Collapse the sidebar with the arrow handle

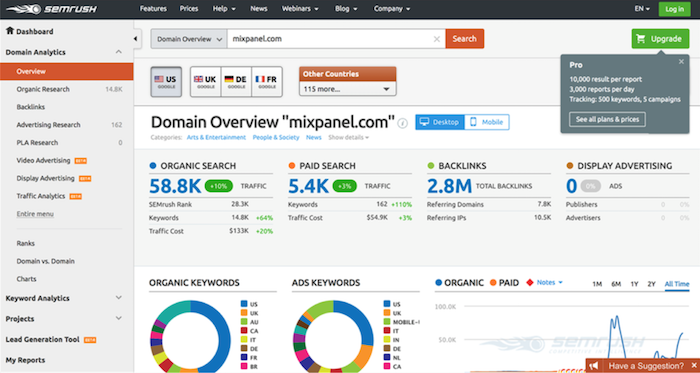point(136,39)
